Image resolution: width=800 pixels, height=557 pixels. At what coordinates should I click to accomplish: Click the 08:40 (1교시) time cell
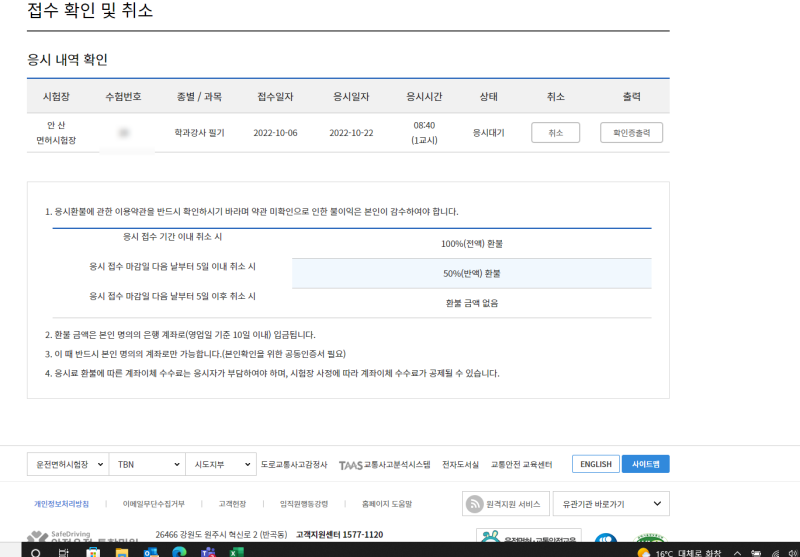tap(424, 133)
